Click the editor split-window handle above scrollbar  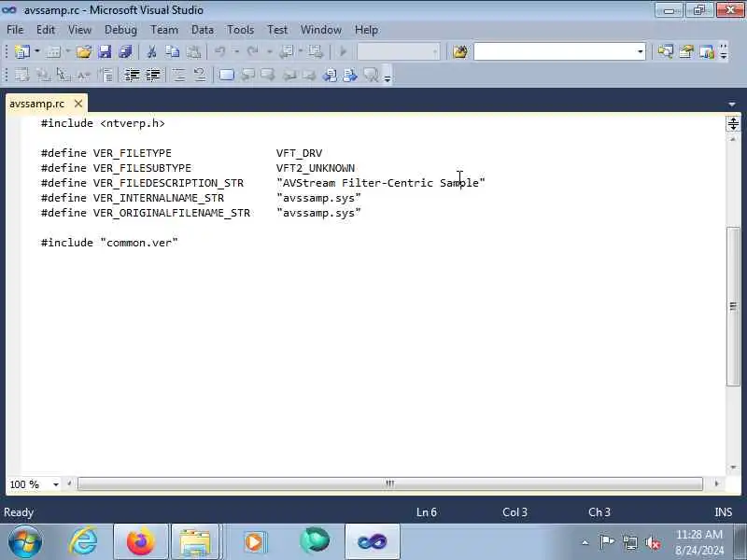point(733,124)
